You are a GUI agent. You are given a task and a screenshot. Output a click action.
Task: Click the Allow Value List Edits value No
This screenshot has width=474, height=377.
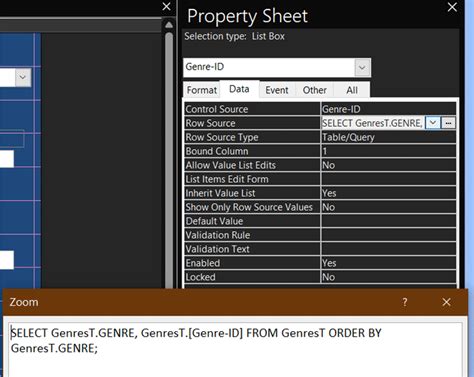click(x=388, y=165)
